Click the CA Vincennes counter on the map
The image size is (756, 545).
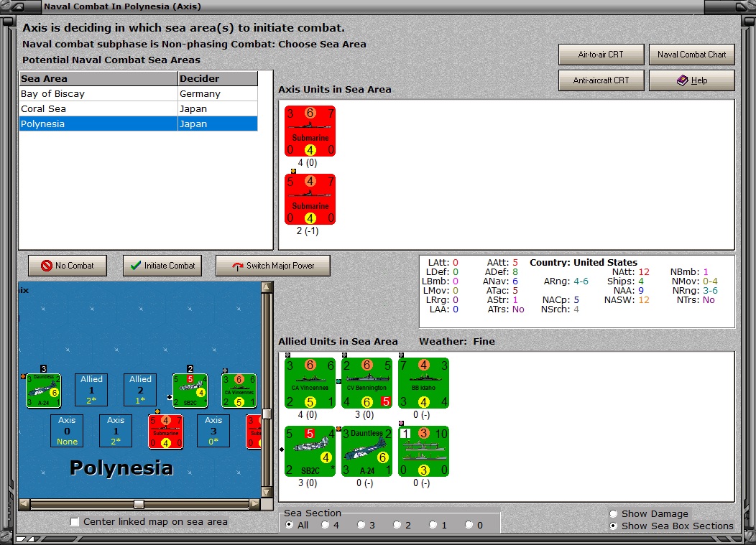click(239, 391)
